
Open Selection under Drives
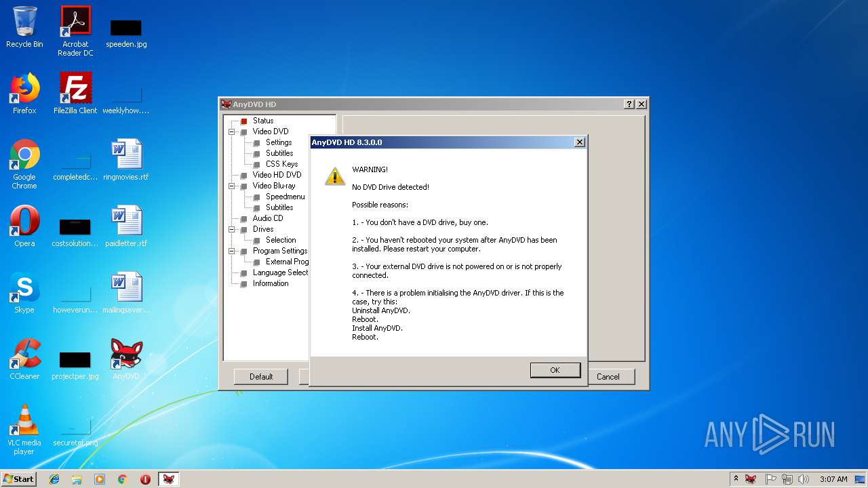pos(281,240)
